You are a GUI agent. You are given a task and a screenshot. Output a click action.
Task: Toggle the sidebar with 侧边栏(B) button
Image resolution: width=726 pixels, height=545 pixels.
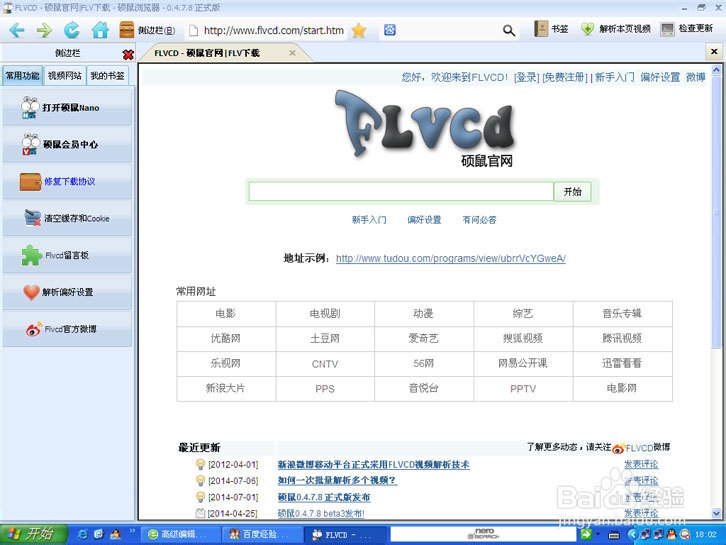click(x=147, y=31)
